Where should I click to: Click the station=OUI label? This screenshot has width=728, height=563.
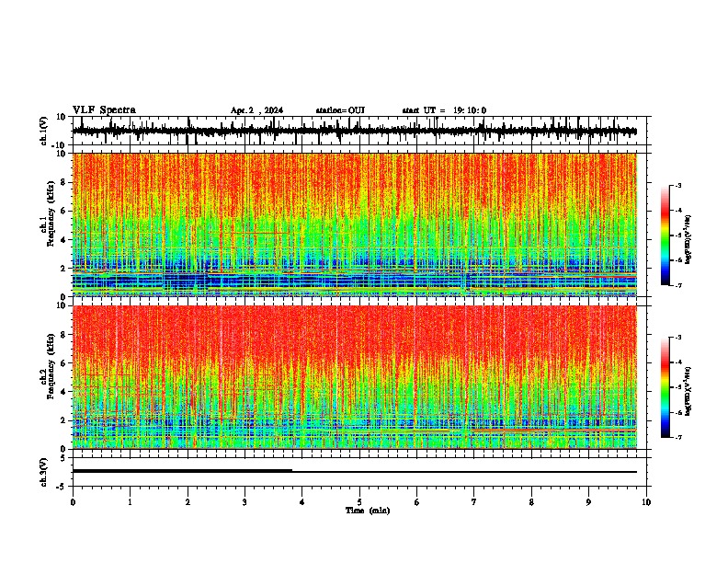(x=340, y=110)
